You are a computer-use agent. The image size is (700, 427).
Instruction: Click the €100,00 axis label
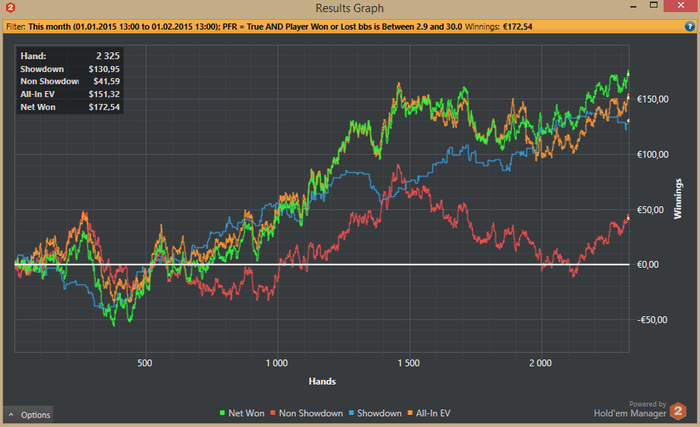pyautogui.click(x=652, y=155)
